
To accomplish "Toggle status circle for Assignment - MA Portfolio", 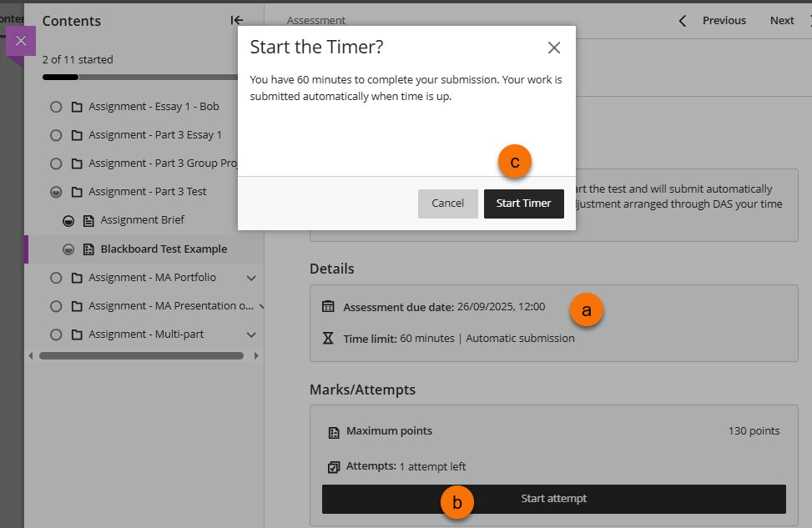I will point(56,278).
